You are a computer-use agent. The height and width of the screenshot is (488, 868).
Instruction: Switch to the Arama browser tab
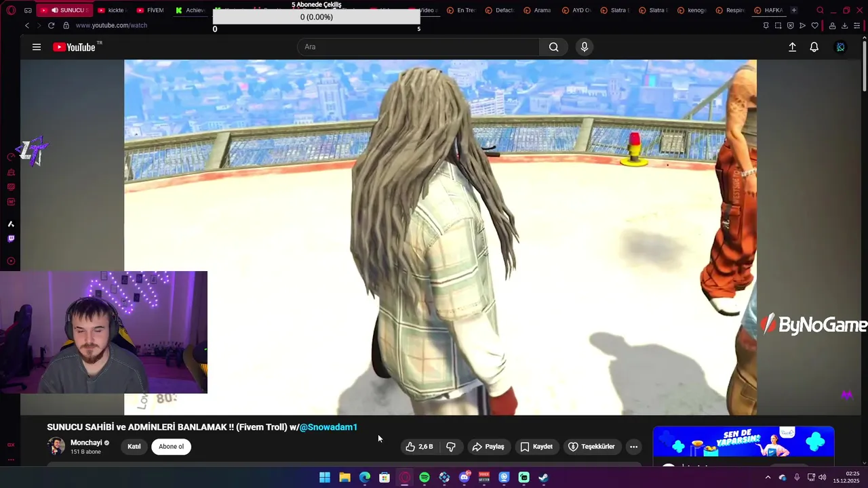pos(539,10)
